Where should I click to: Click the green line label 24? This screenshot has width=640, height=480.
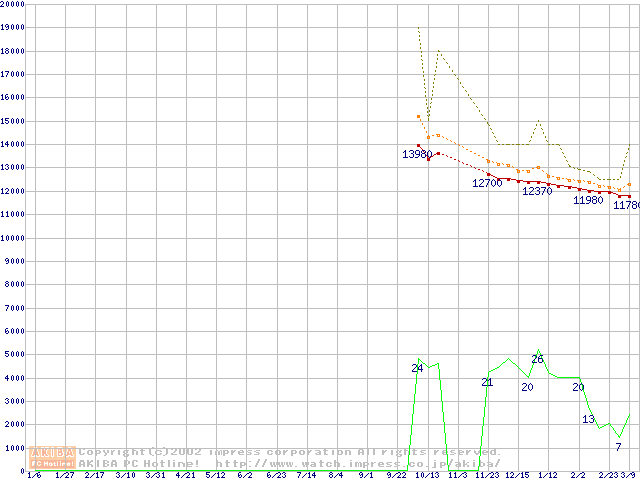click(x=417, y=368)
